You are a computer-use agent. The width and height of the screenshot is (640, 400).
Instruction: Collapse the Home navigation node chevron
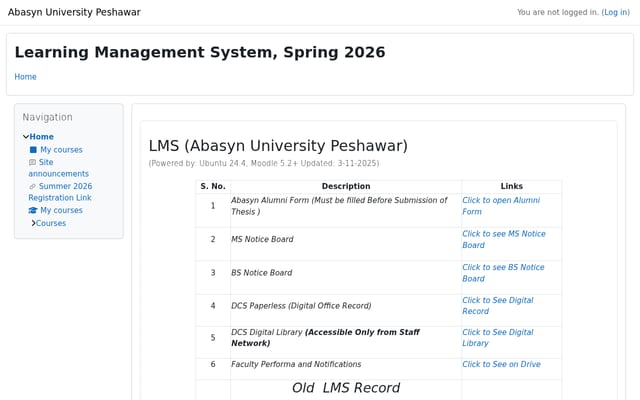pos(26,137)
